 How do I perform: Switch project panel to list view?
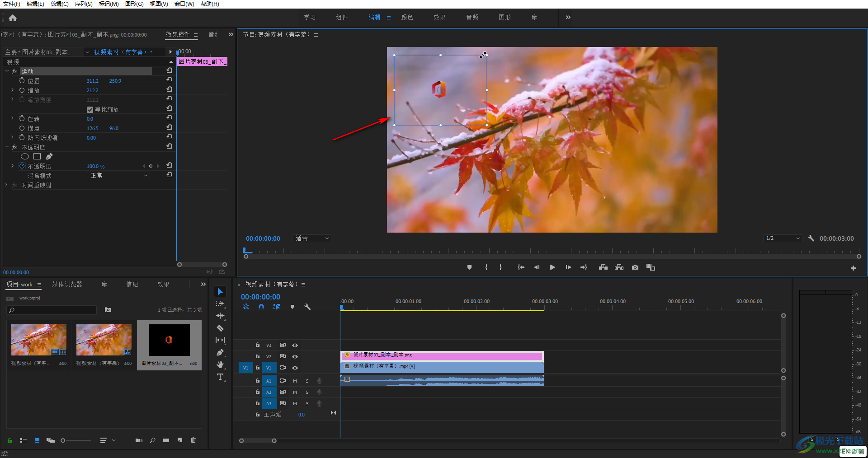[x=24, y=440]
